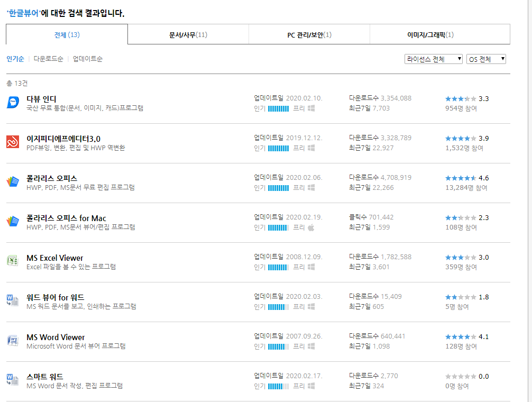The height and width of the screenshot is (402, 532).
Task: Open the 이지피디에프에디터3.0 title link
Action: tap(63, 139)
